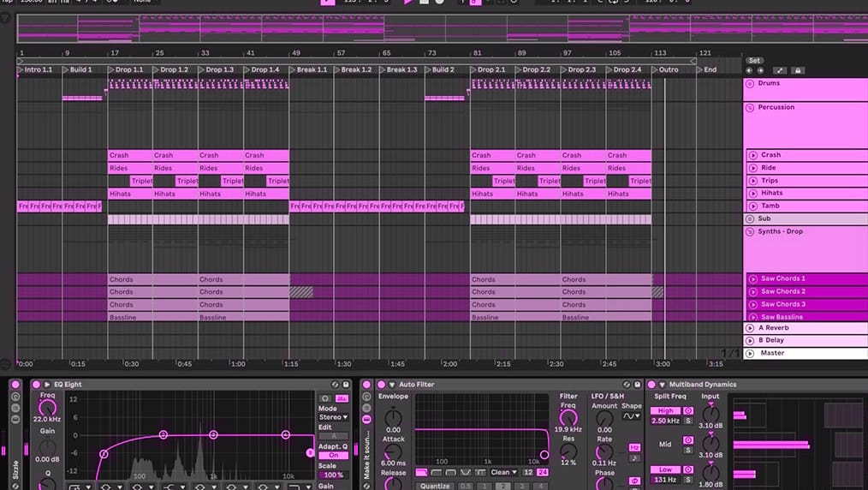Fold Multiband Dynamics device triangle
This screenshot has height=490, width=868.
662,385
